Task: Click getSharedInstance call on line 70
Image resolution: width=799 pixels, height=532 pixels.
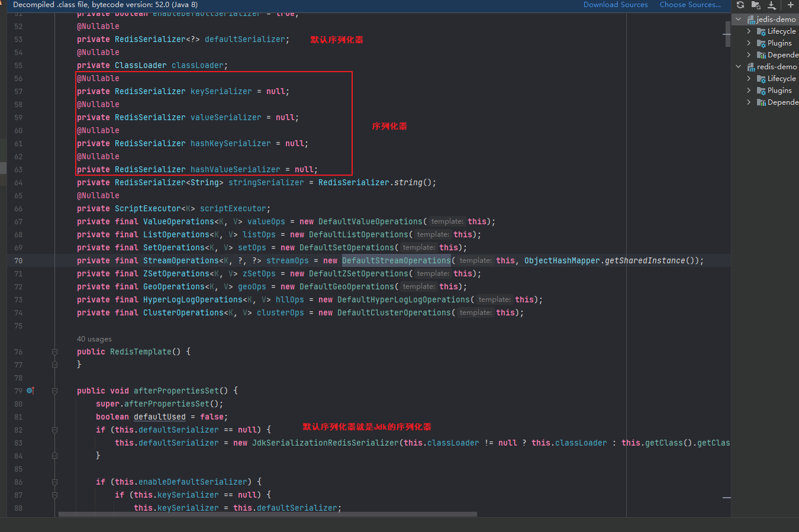Action: pos(645,260)
